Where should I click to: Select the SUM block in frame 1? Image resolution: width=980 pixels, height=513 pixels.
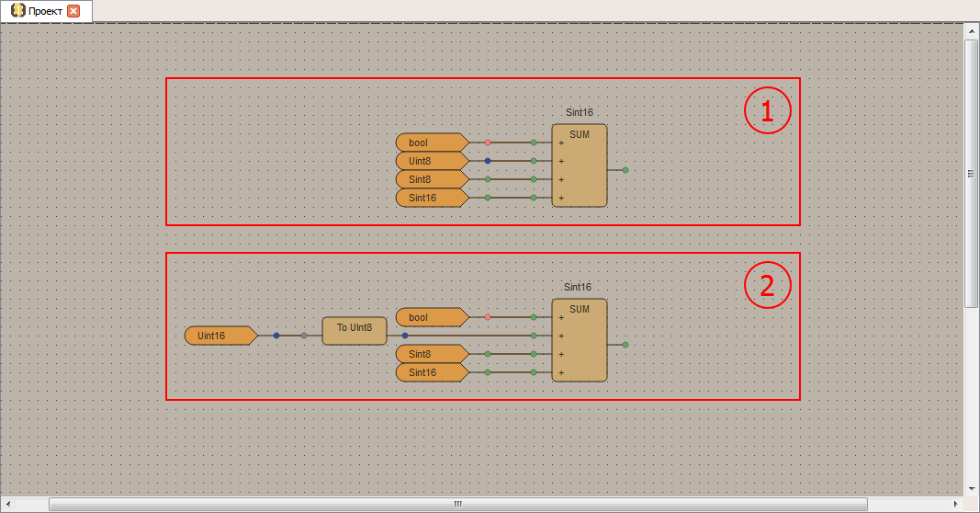580,165
